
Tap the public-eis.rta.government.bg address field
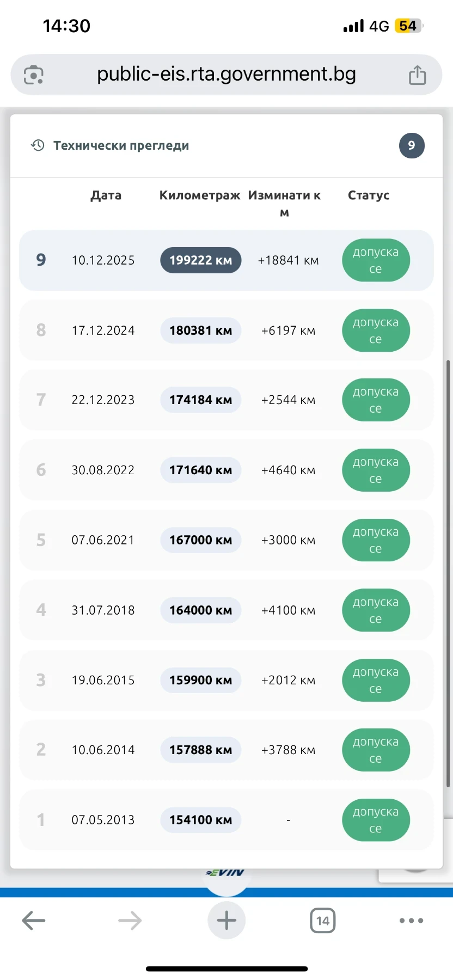point(226,75)
